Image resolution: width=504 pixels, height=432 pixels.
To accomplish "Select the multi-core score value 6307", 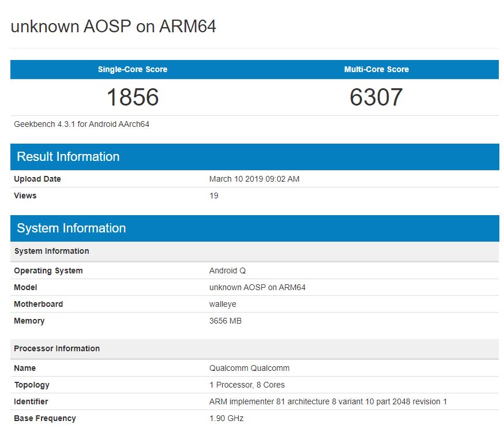I will [376, 97].
